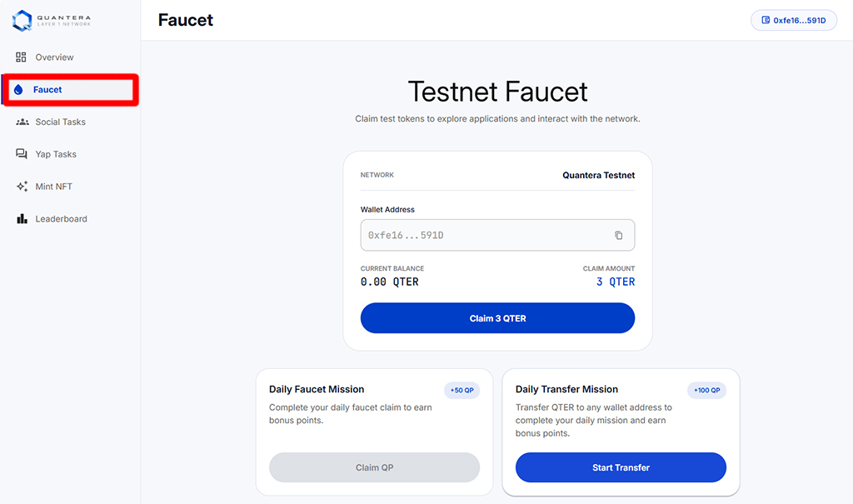The image size is (853, 504).
Task: Click the Social Tasks people icon
Action: coord(22,122)
